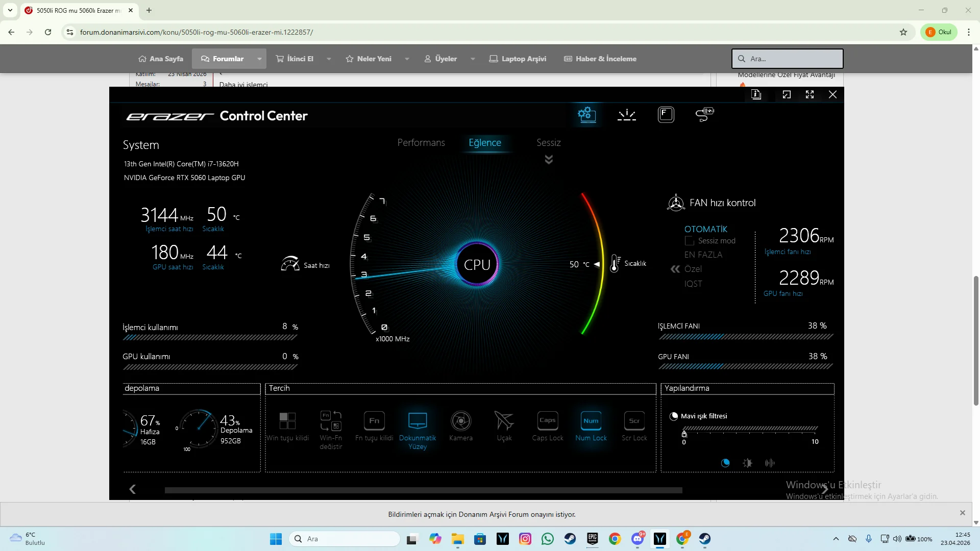Select the Laptop Arşivi menu item
This screenshot has height=551, width=980.
click(x=518, y=59)
